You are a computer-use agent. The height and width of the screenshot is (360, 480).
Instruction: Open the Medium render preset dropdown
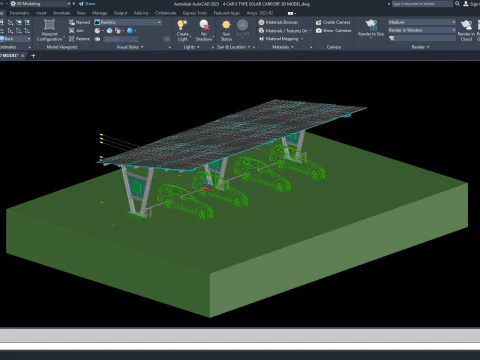(x=422, y=22)
